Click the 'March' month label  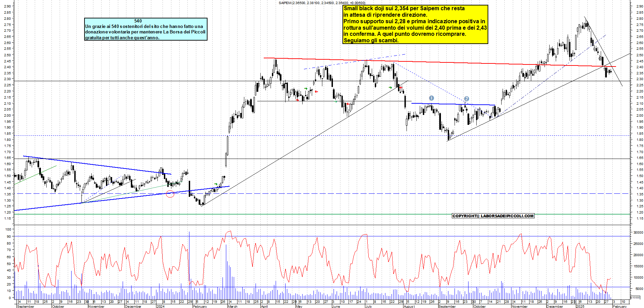(x=233, y=306)
